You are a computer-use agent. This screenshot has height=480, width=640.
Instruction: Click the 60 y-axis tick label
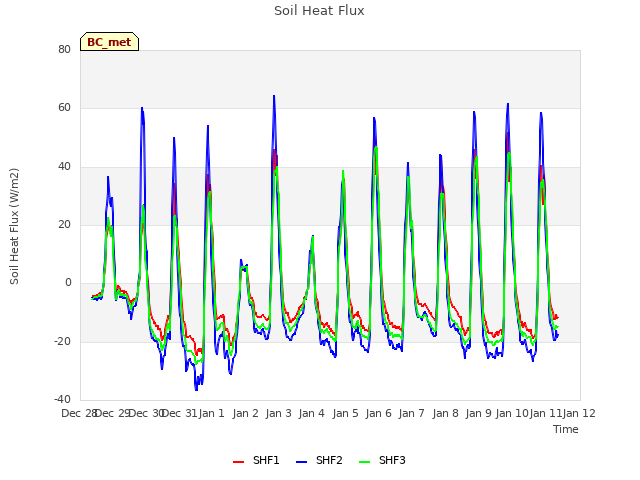coord(64,108)
